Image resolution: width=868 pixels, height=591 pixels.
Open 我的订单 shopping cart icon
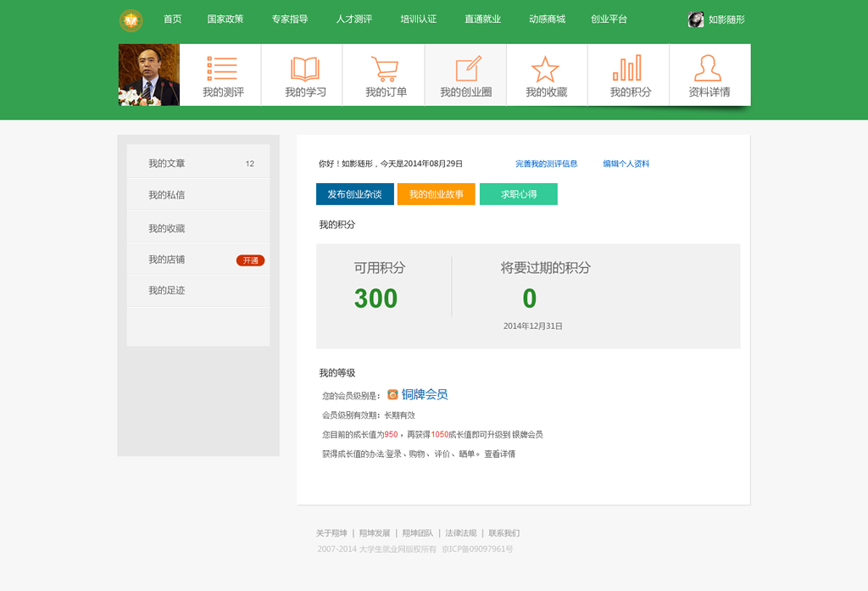385,69
